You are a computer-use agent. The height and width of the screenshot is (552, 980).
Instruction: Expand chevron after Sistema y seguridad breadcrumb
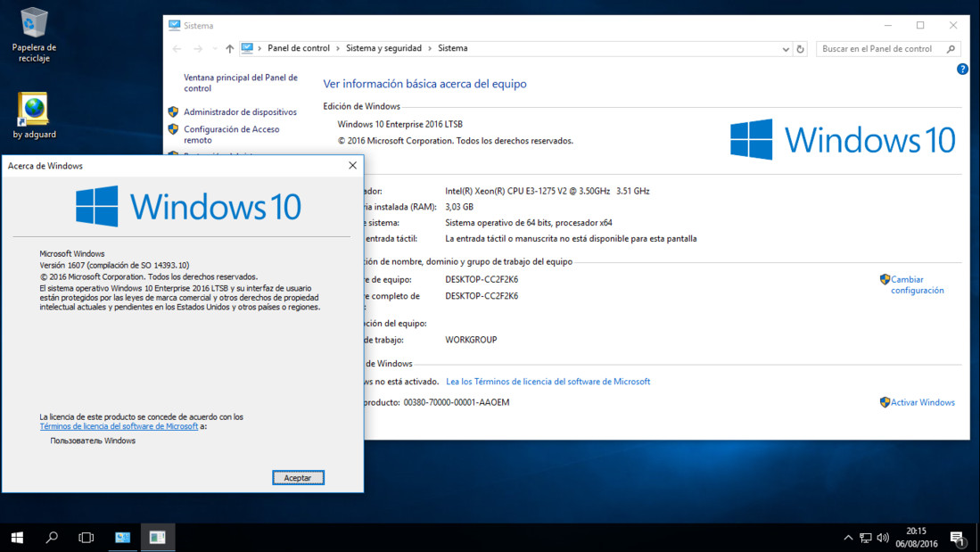[430, 48]
